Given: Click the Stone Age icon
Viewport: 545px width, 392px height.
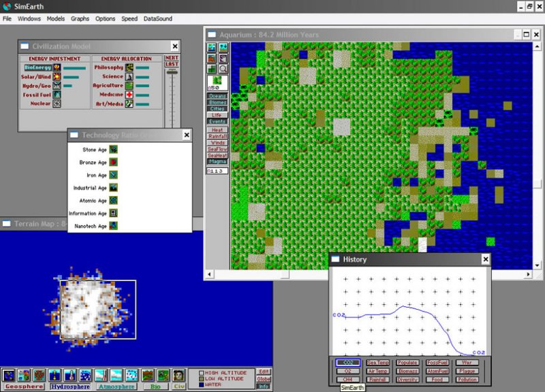Looking at the screenshot, I should (113, 149).
